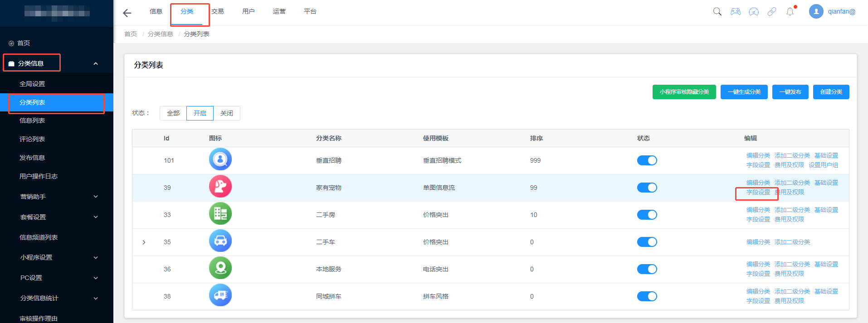Click the link chain icon in header
Screen dimensions: 868x323
tap(772, 12)
